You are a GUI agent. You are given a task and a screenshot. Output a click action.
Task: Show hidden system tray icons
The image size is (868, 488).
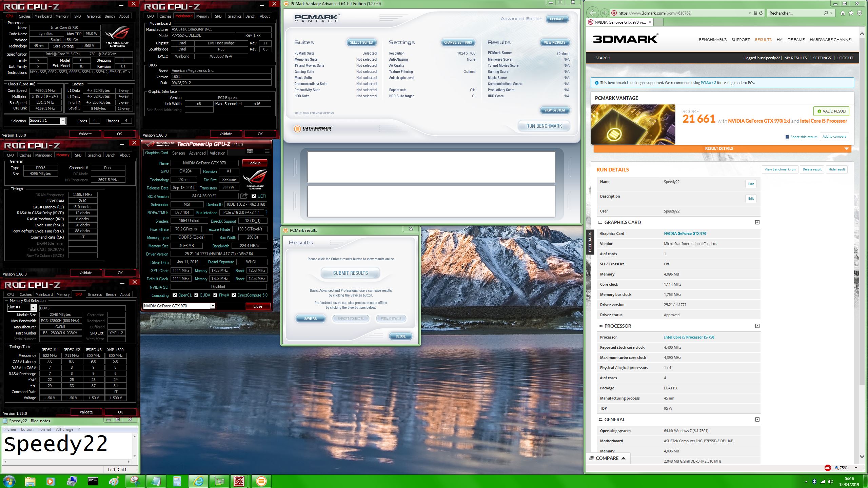coord(806,482)
